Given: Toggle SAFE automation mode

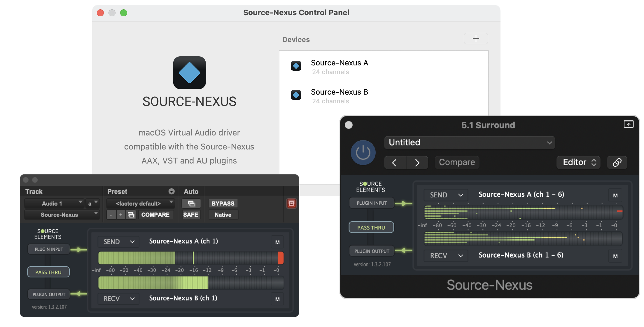Looking at the screenshot, I should click(x=191, y=215).
